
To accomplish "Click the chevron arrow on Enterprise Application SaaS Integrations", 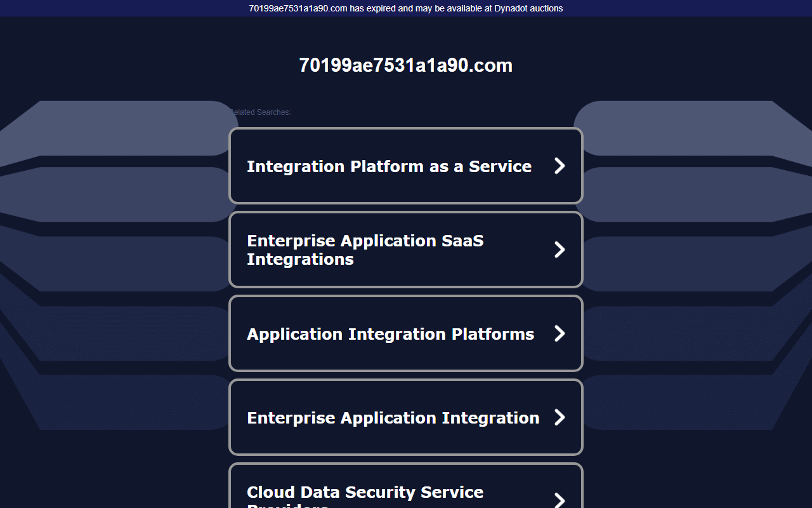I will (560, 250).
